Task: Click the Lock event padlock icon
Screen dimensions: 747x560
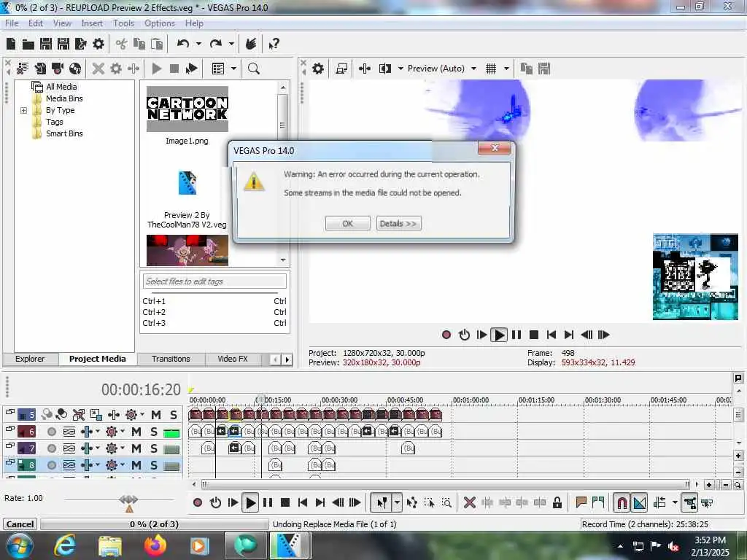Action: click(x=557, y=502)
